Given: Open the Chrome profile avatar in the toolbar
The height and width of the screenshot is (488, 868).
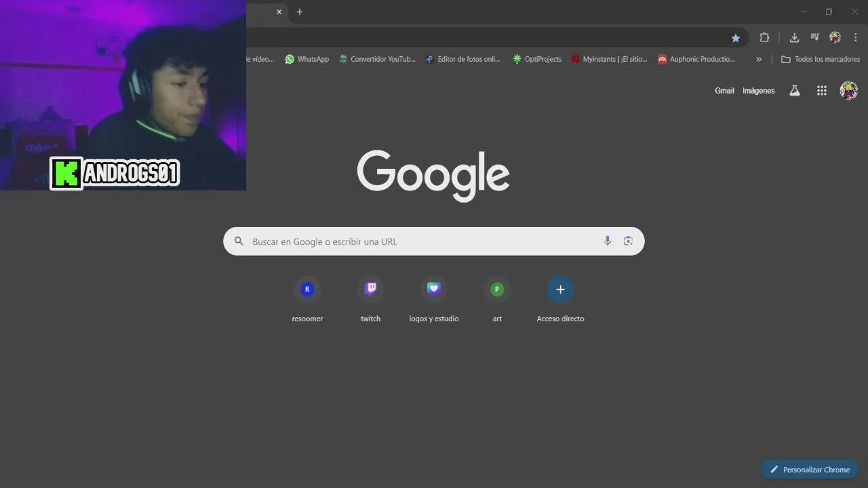Looking at the screenshot, I should tap(835, 38).
